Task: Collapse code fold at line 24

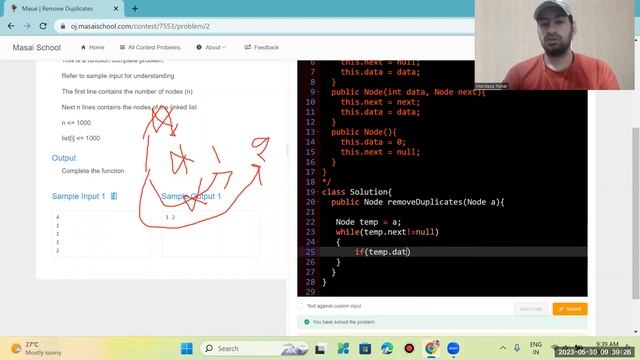Action: point(318,242)
